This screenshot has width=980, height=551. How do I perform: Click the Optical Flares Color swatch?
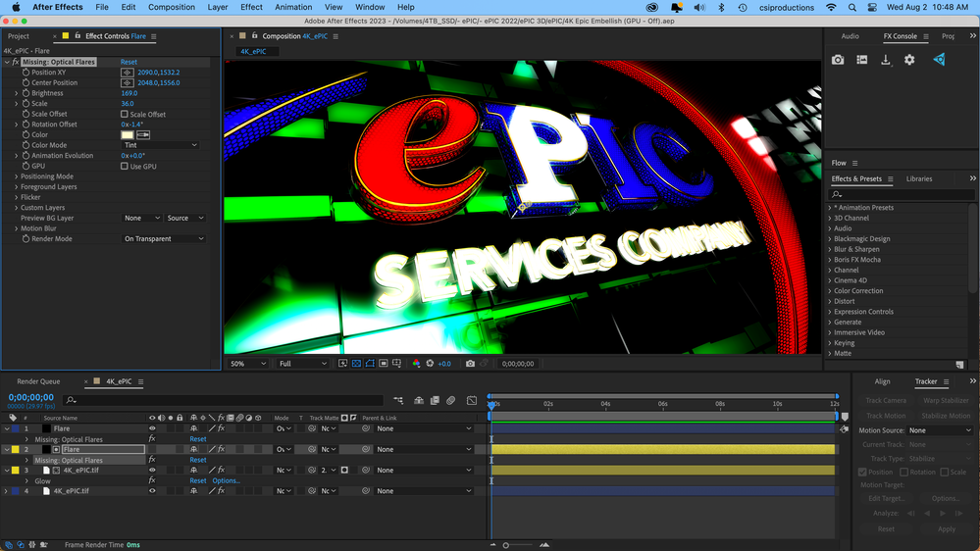coord(127,135)
